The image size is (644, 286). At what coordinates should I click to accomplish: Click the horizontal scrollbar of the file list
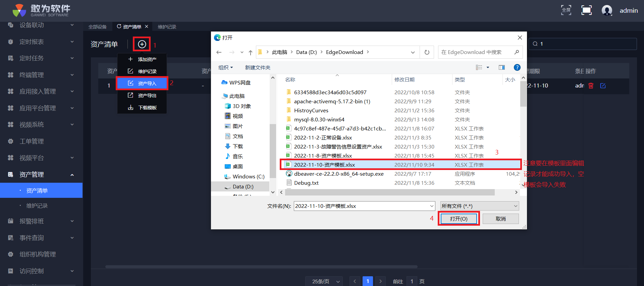[x=389, y=192]
